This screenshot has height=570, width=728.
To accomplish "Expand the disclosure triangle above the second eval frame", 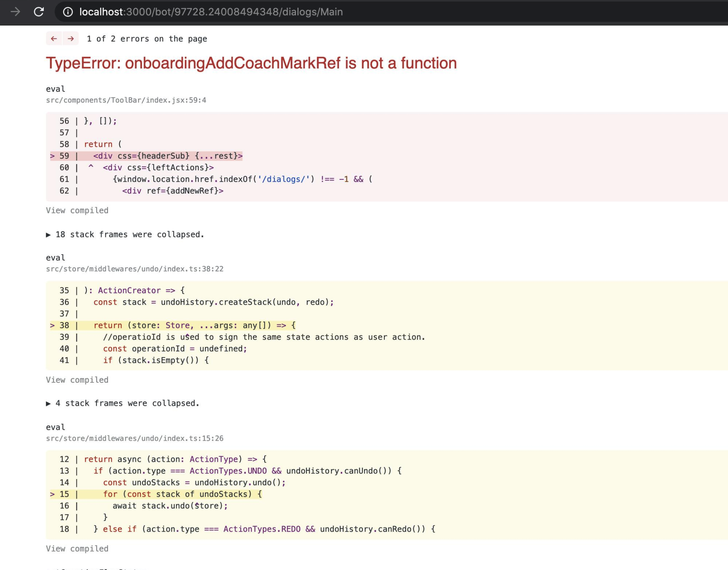I will point(49,234).
